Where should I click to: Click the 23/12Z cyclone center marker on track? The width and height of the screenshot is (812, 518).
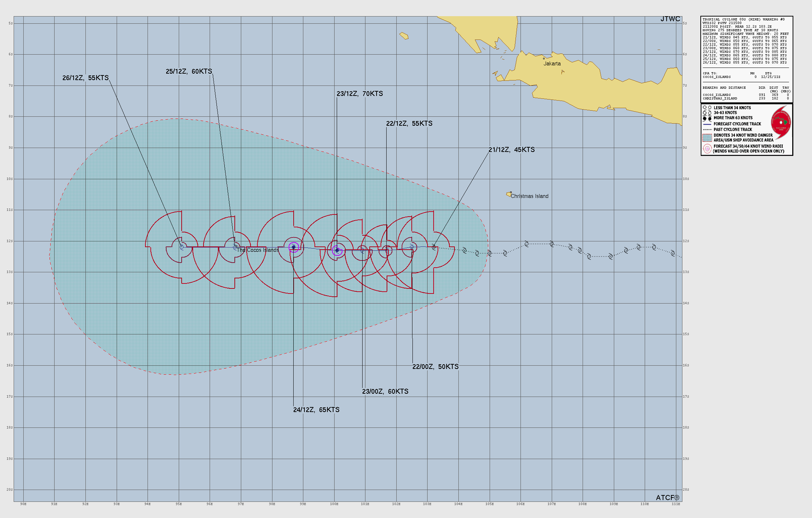tap(337, 250)
